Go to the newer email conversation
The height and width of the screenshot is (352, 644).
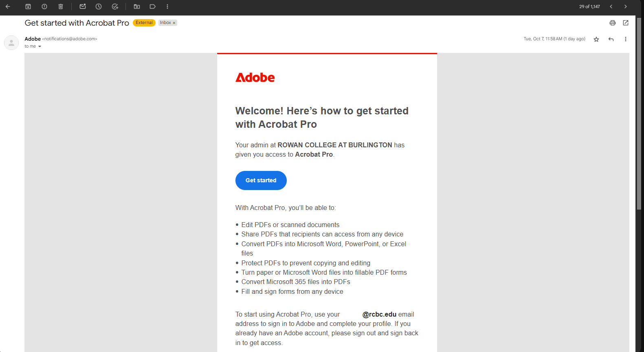point(611,7)
